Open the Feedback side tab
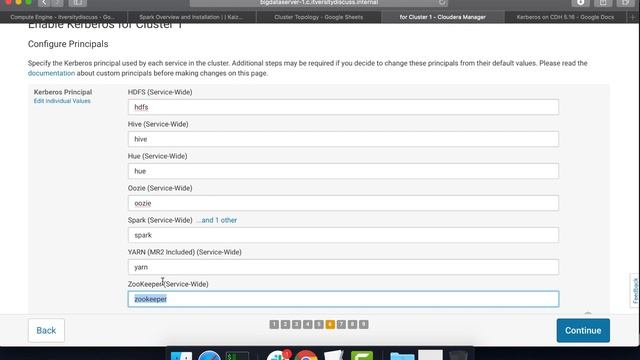This screenshot has width=640, height=360. (635, 291)
